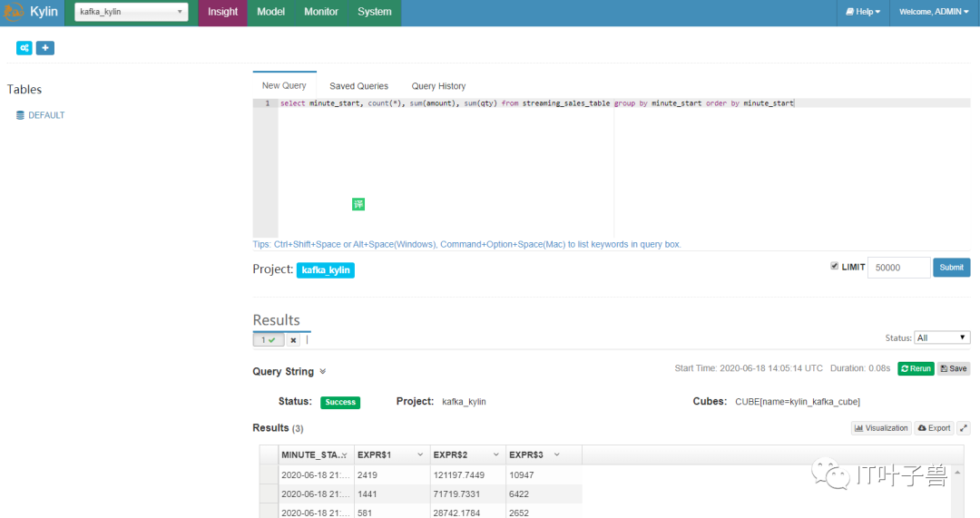Click the editor line number 1

click(268, 103)
